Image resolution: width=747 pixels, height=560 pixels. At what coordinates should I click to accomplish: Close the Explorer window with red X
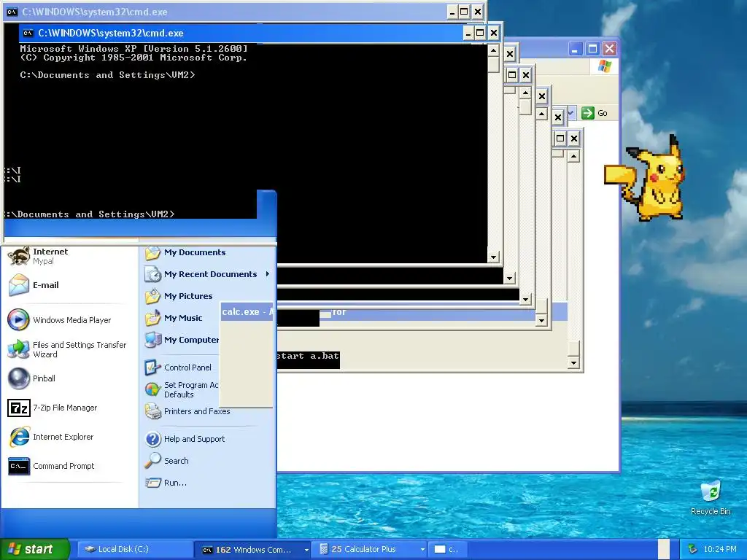click(x=609, y=49)
